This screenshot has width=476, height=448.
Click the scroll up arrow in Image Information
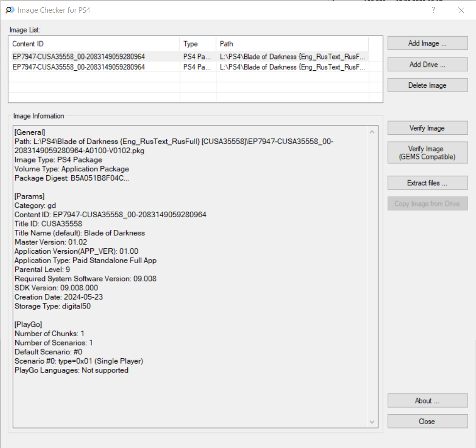coord(372,132)
